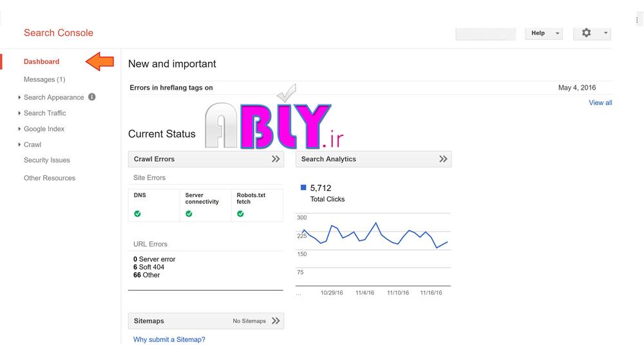Click View all messages link

600,103
